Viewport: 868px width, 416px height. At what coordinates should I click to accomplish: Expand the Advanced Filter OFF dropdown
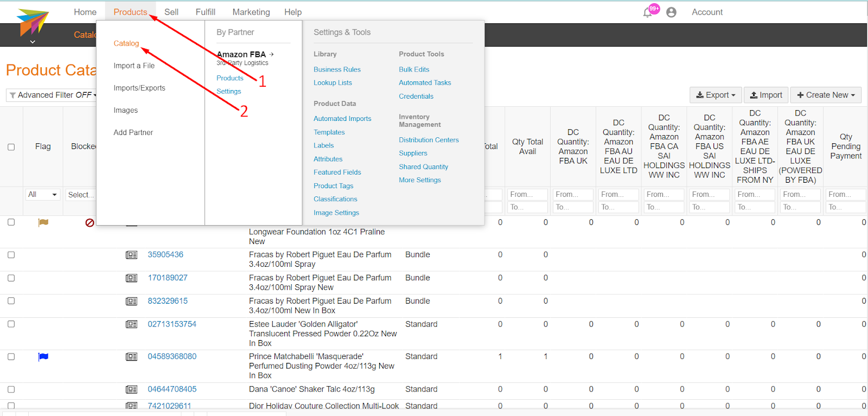coord(53,95)
